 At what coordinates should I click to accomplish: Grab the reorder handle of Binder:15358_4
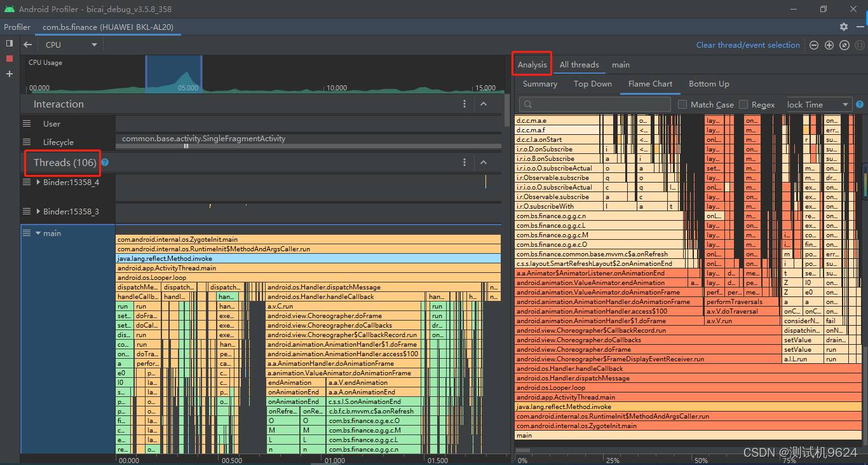tap(27, 182)
